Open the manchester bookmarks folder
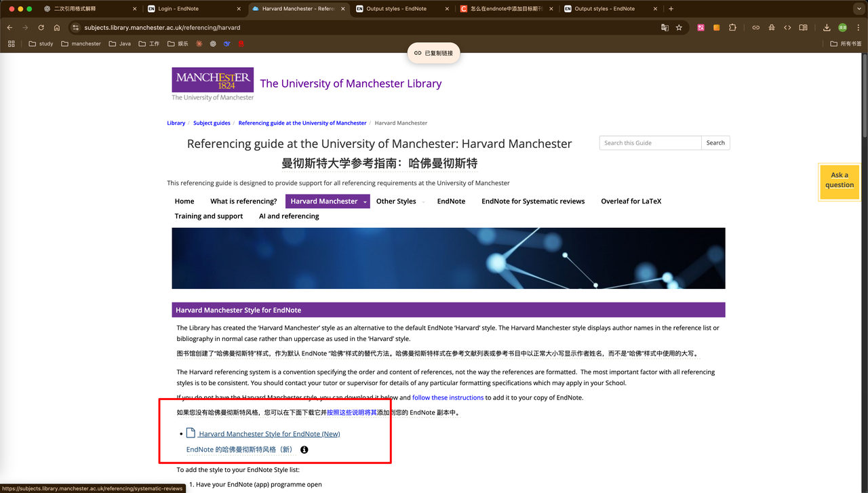The image size is (868, 493). (x=81, y=43)
